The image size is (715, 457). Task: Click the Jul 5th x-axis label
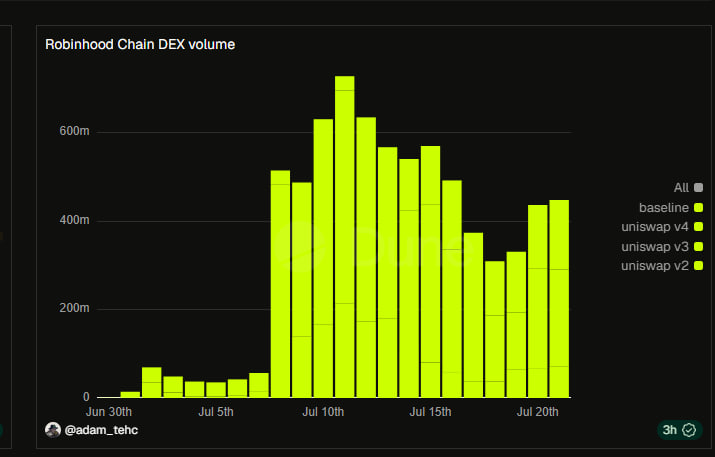216,412
